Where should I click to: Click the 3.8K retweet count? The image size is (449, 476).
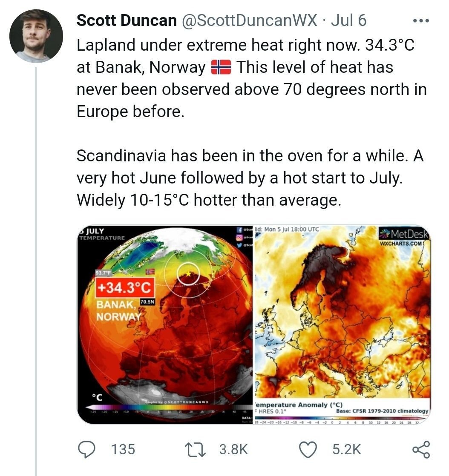pos(233,450)
